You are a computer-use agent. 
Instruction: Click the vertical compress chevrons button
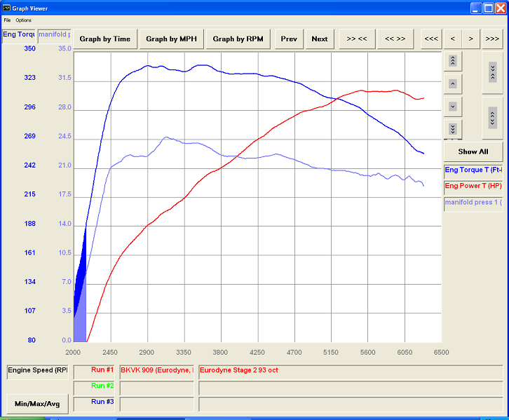point(492,72)
